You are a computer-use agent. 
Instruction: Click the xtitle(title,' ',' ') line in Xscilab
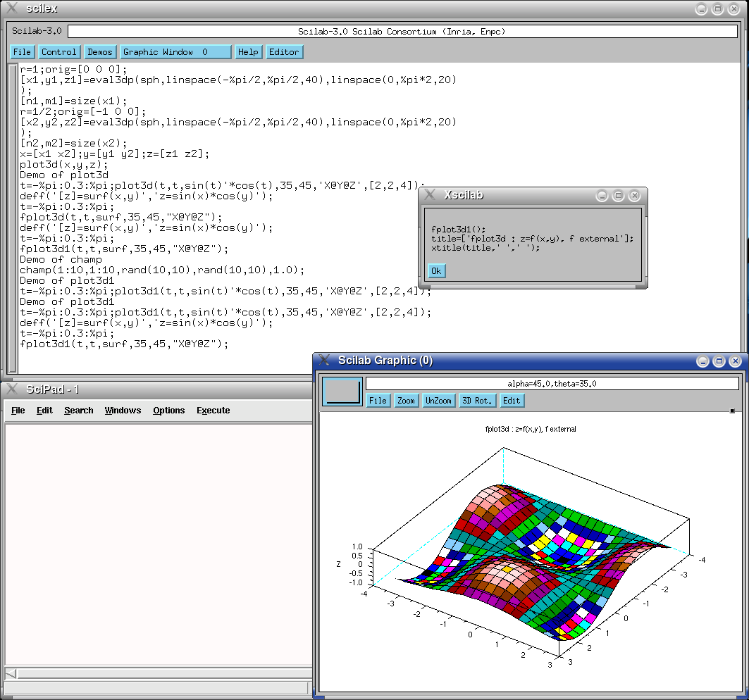(x=485, y=248)
